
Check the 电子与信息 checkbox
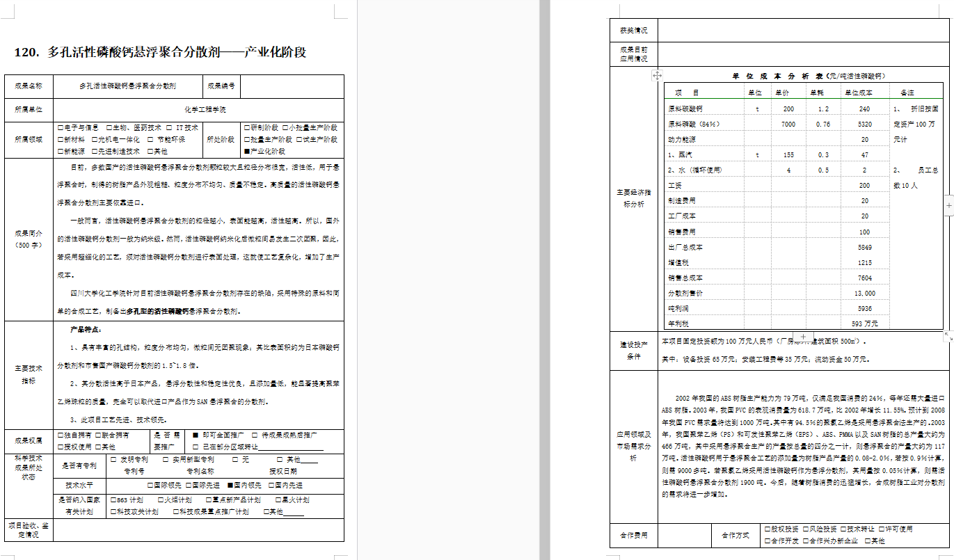point(61,128)
